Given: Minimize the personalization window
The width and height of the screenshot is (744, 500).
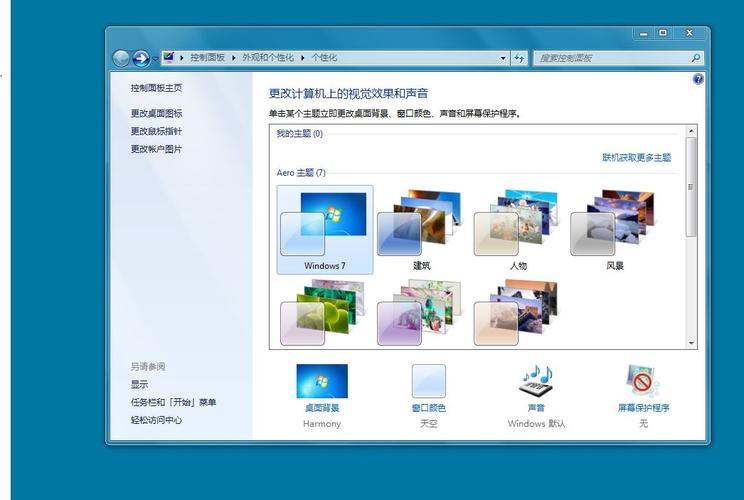Looking at the screenshot, I should [x=643, y=33].
